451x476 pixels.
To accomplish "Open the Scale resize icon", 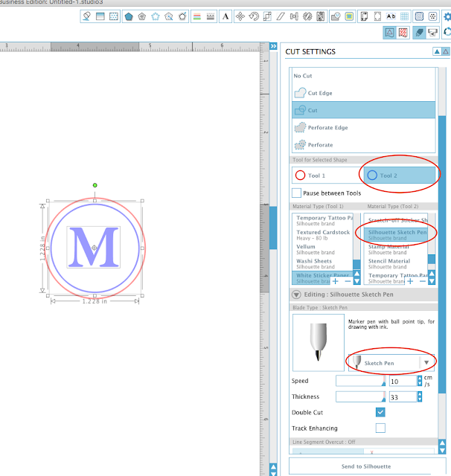I will [267, 16].
